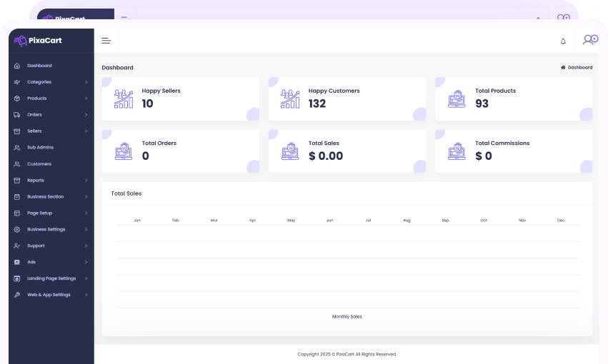This screenshot has width=608, height=364.
Task: Click the Happy Customers chart icon
Action: (x=290, y=98)
